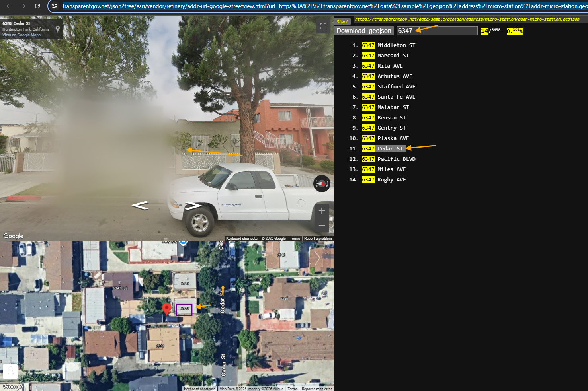This screenshot has width=588, height=391.
Task: Select the 6347 Rugby AVE row
Action: [x=384, y=180]
